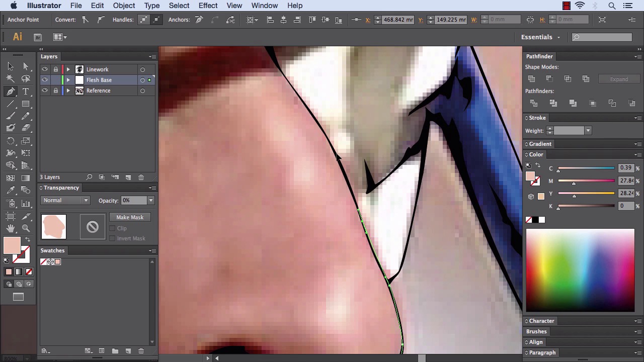Click Divide pathfinder icon
644x362 pixels.
534,103
